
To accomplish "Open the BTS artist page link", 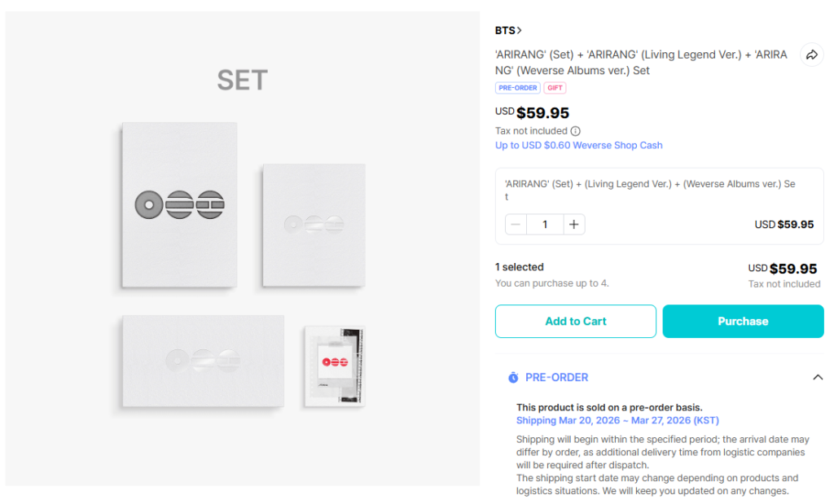I will tap(508, 30).
